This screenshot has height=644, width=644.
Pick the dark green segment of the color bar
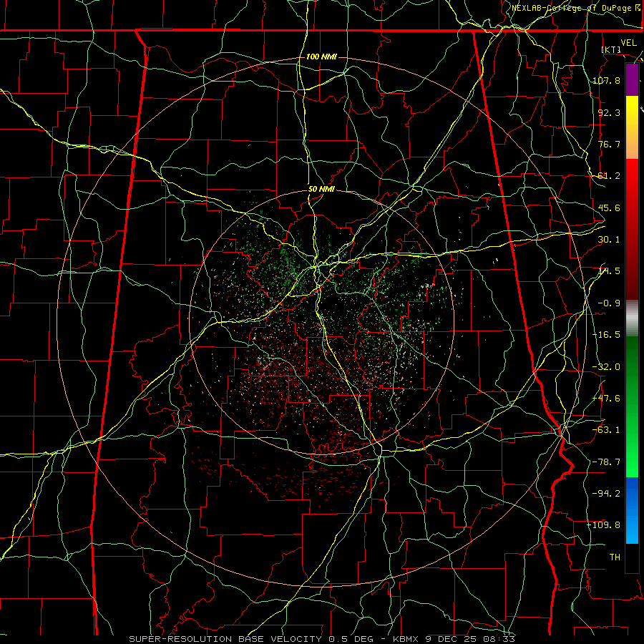[632, 361]
